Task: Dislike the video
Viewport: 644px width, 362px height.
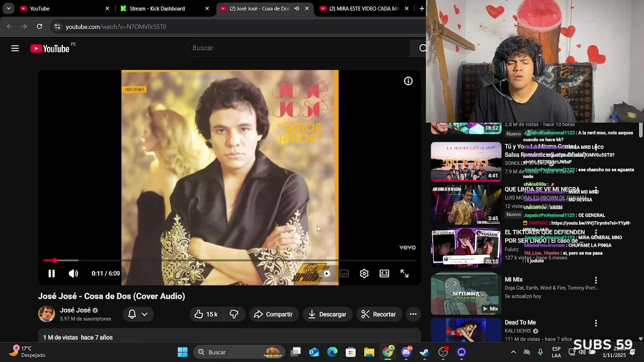Action: tap(234, 314)
